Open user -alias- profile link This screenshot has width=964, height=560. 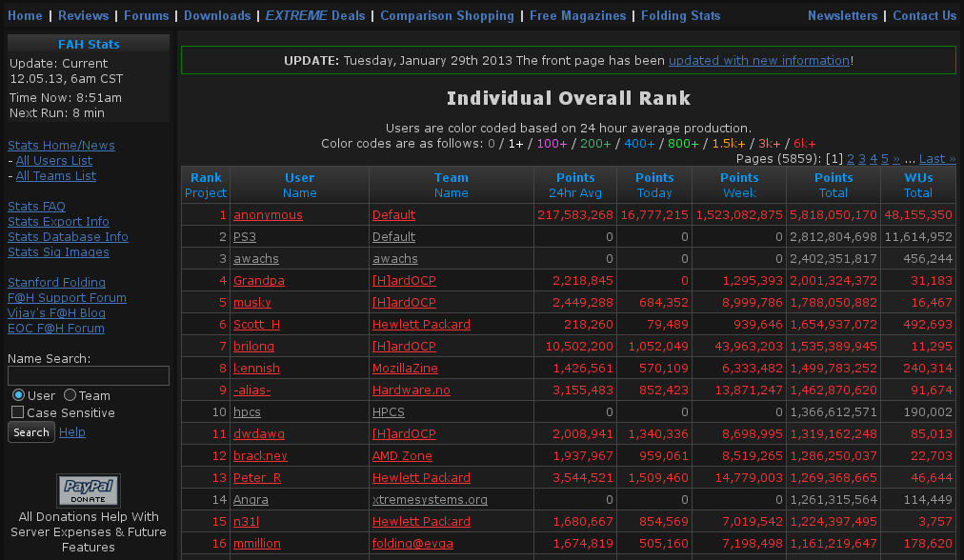pyautogui.click(x=252, y=390)
